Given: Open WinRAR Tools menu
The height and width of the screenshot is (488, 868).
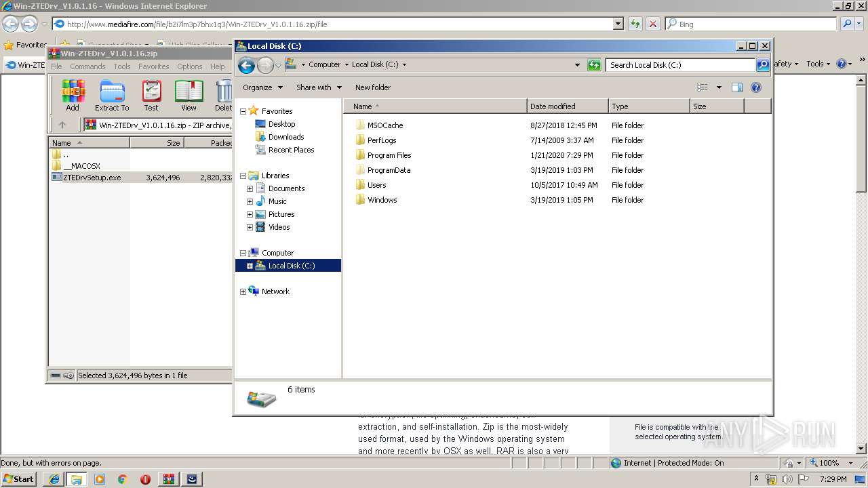Looking at the screenshot, I should click(x=122, y=66).
